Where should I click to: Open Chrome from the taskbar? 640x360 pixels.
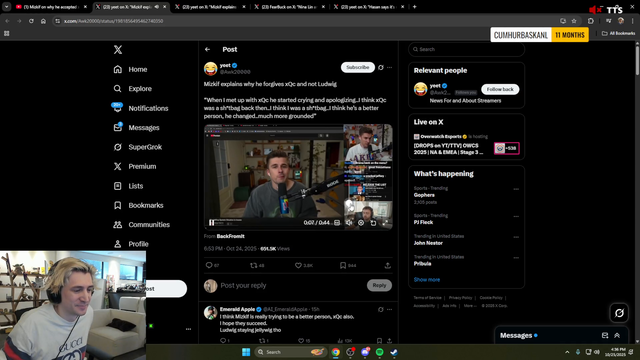(336, 352)
